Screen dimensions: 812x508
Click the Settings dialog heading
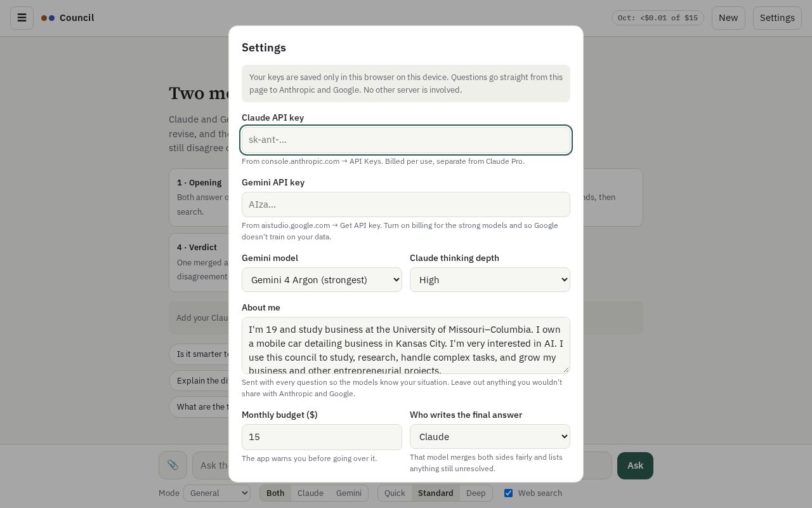click(x=264, y=48)
